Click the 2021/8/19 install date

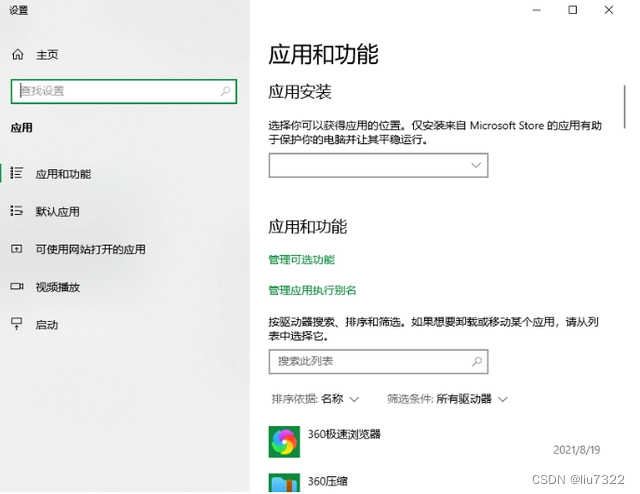tap(576, 450)
